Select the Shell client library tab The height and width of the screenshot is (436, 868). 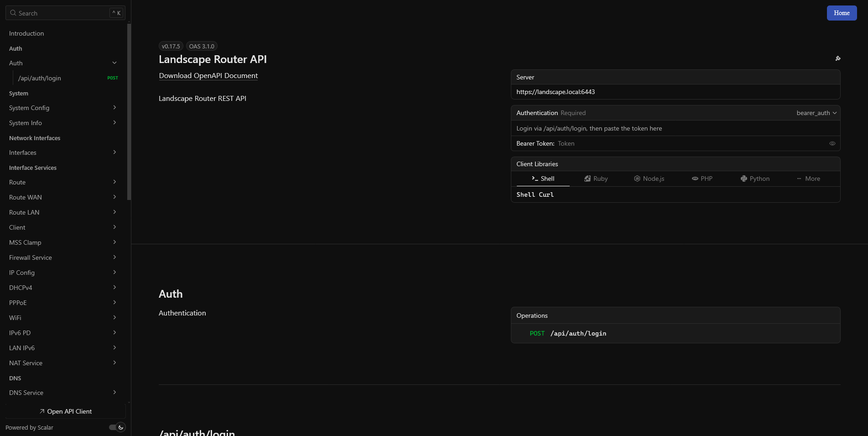coord(543,179)
